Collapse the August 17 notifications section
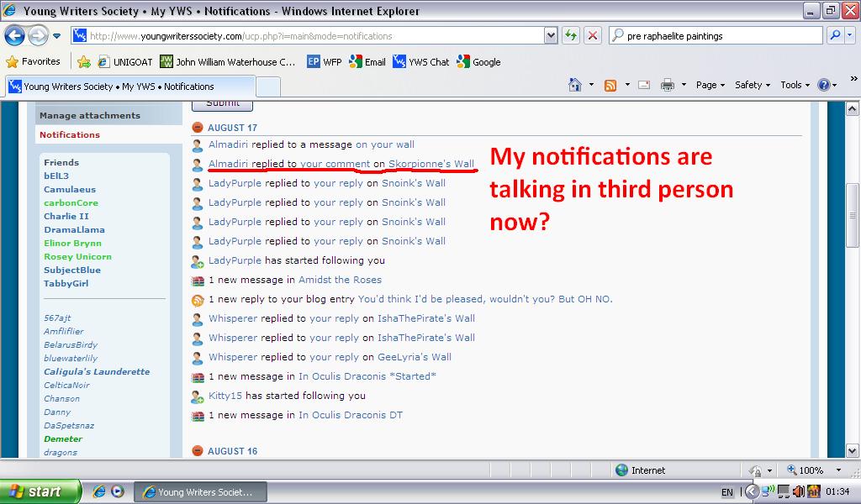 pos(198,128)
